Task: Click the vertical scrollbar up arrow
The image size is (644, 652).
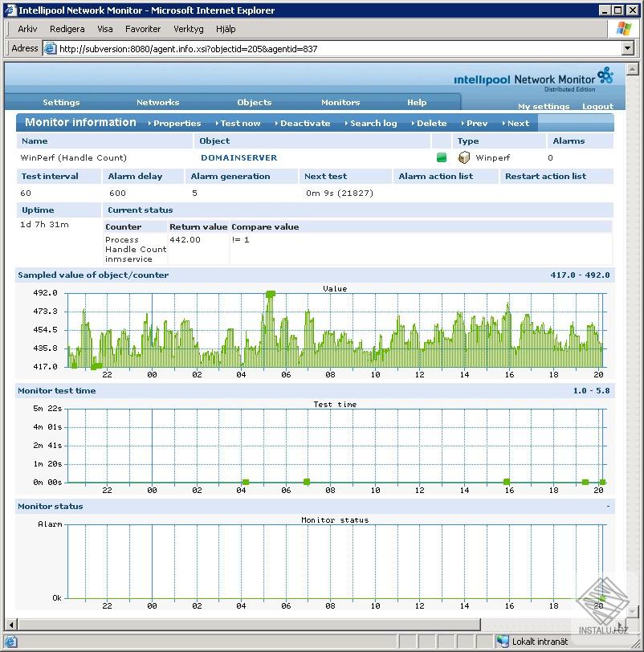Action: coord(633,69)
